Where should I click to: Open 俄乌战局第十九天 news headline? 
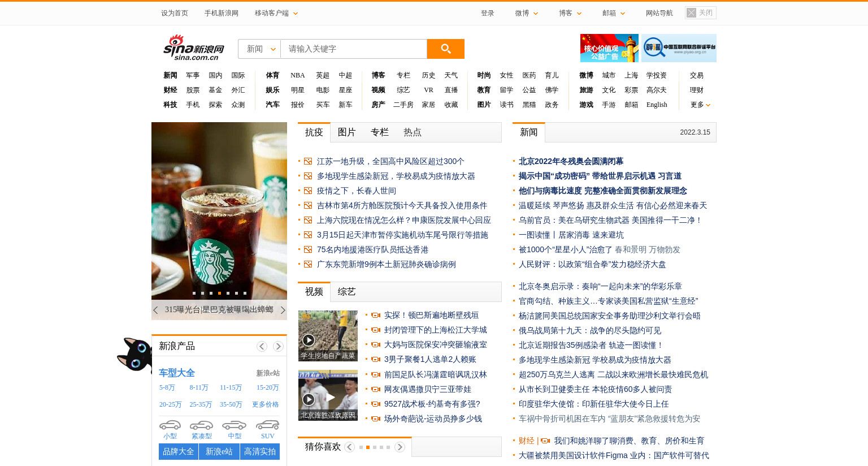pos(590,330)
